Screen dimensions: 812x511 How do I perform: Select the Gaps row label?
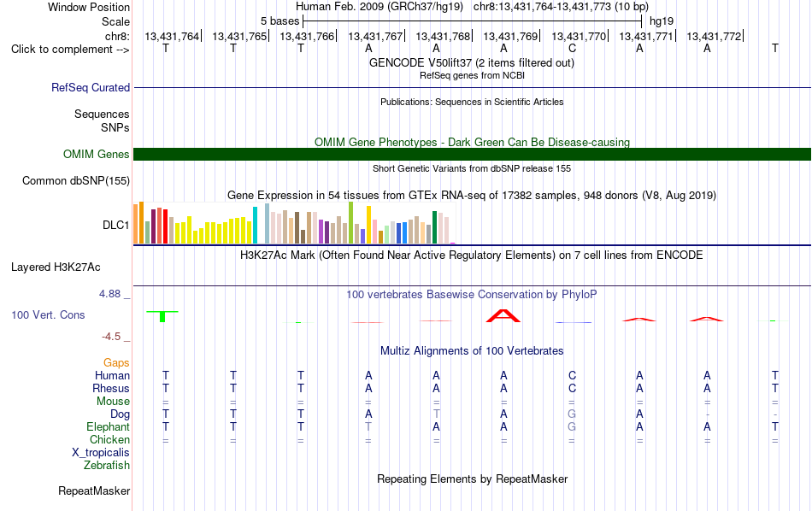click(116, 363)
